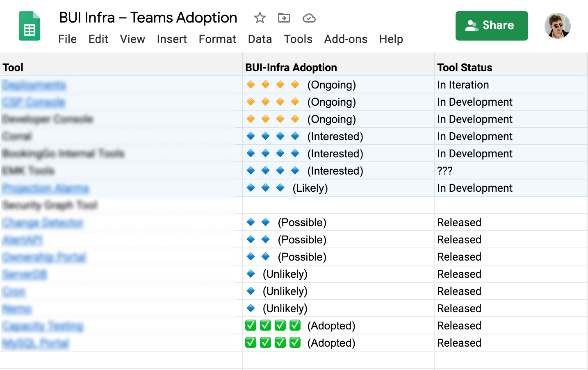
Task: Open the Help menu
Action: (x=391, y=39)
